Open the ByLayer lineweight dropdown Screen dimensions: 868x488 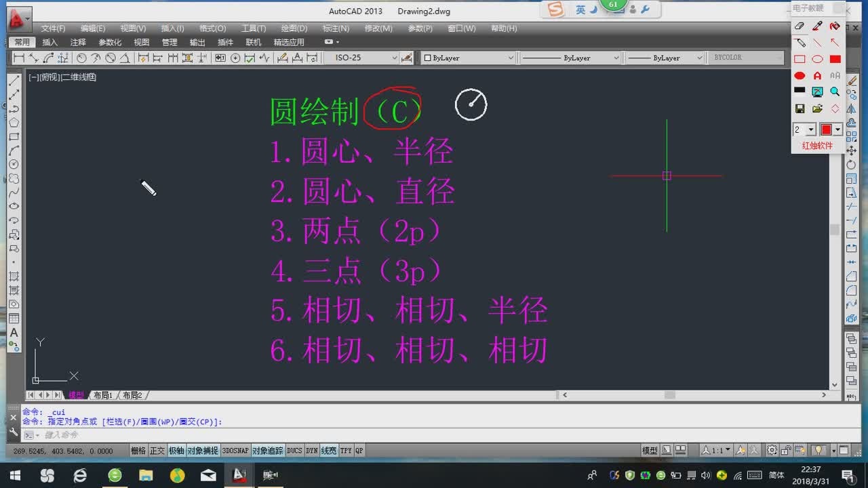point(665,58)
